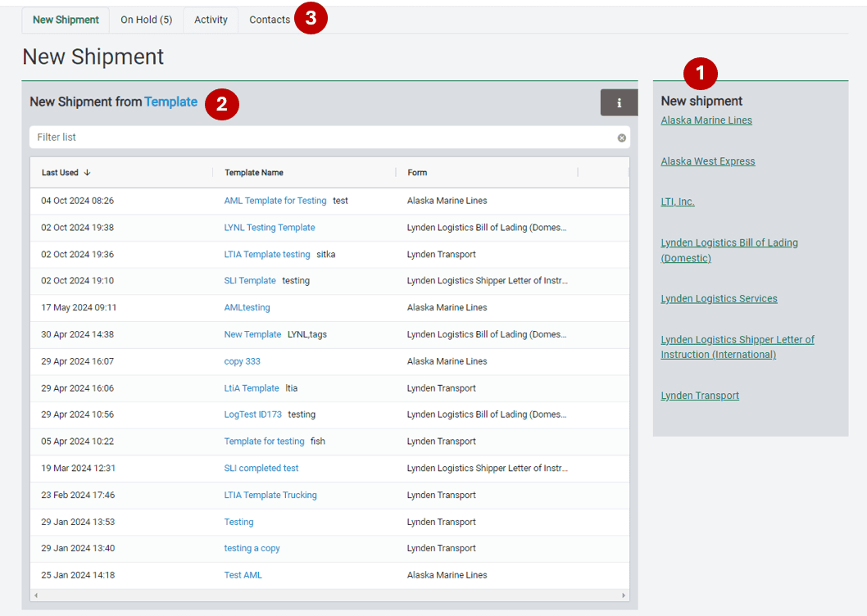Screen dimensions: 867x616
Task: Click the ltia tag text
Action: tap(292, 388)
